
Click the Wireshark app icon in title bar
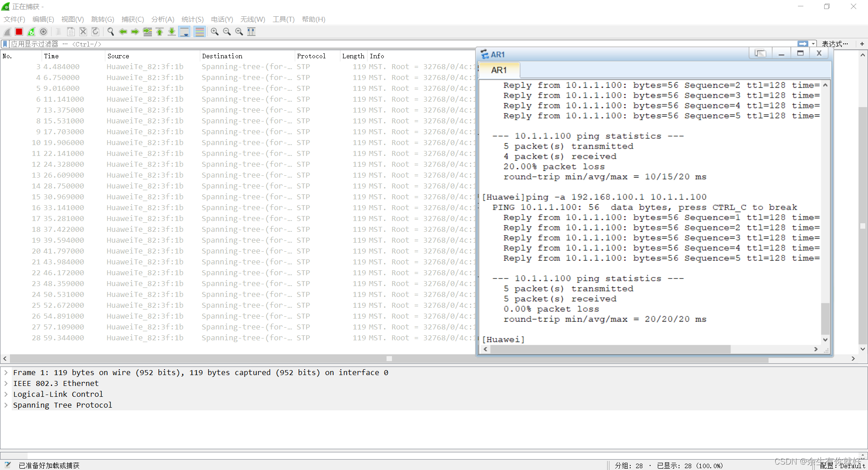click(x=6, y=6)
